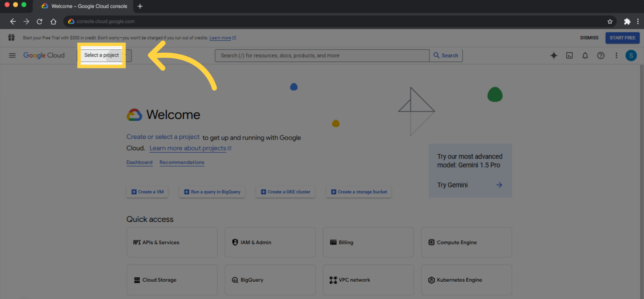Screen dimensions: 644x299
Task: Open VPC network quick access card
Action: pos(368,280)
